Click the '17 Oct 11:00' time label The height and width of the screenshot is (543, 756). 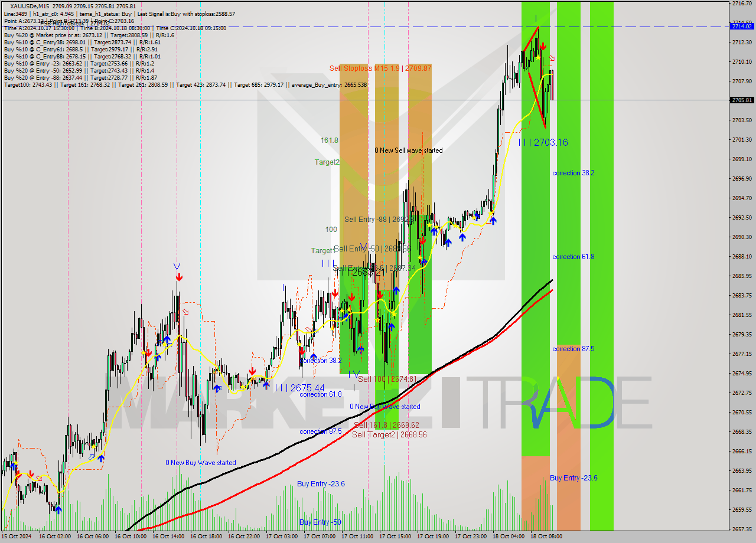pyautogui.click(x=357, y=537)
